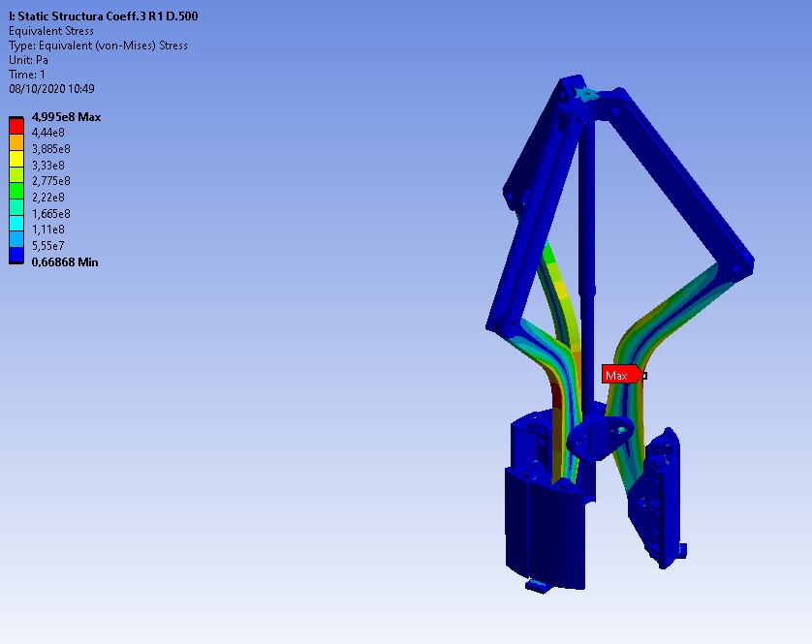The width and height of the screenshot is (812, 644).
Task: Click the legend value 4,995e8 Max
Action: pos(66,117)
